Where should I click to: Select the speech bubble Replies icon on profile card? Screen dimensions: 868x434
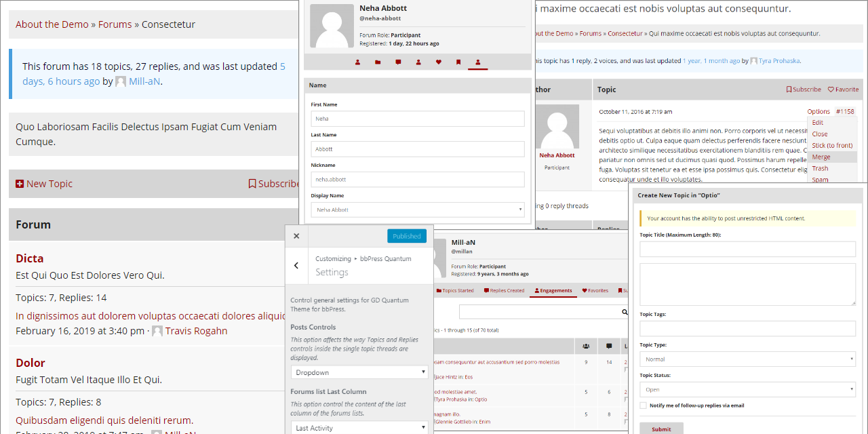pos(398,61)
